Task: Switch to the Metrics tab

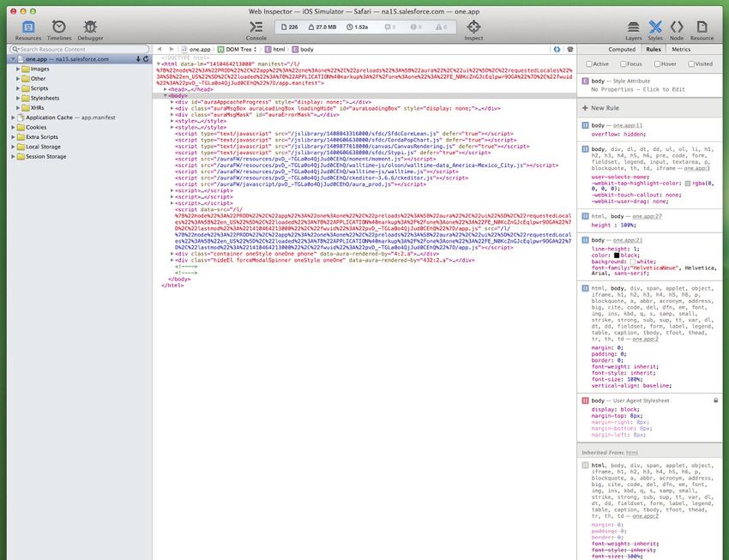Action: (681, 49)
